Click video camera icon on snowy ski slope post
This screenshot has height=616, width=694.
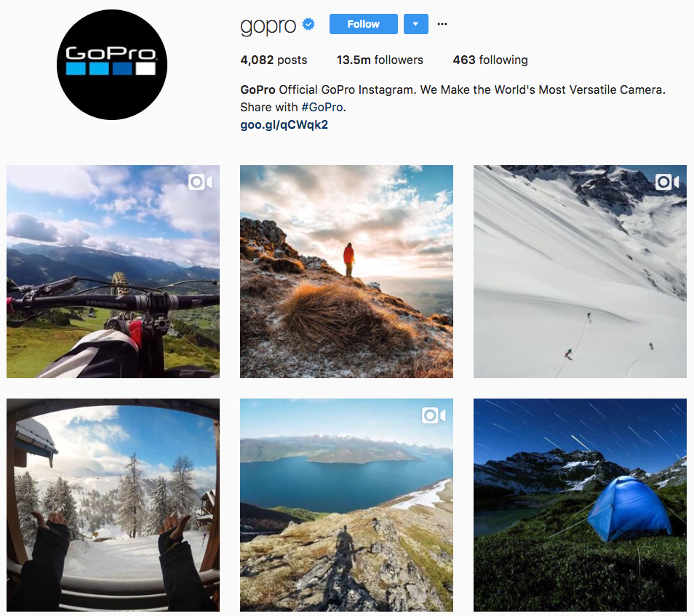(667, 182)
